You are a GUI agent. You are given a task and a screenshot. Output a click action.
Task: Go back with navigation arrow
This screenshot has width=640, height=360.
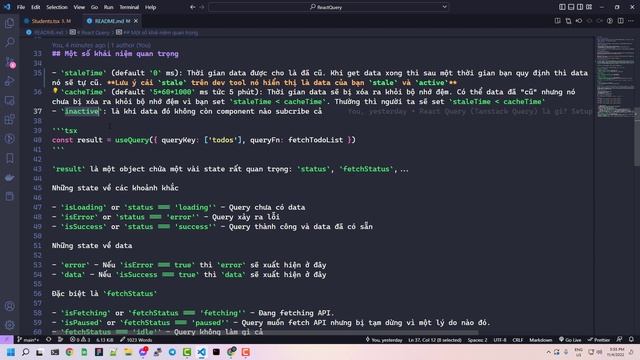pyautogui.click(x=192, y=7)
